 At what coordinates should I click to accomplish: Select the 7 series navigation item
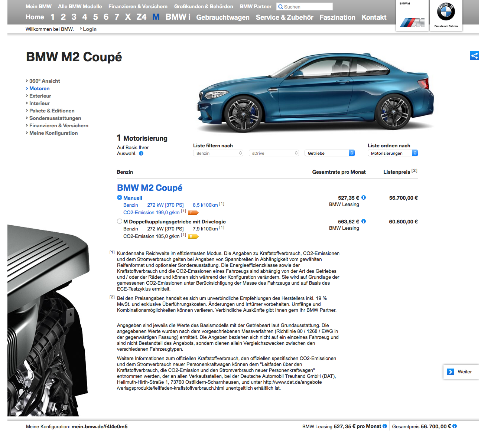coord(117,17)
